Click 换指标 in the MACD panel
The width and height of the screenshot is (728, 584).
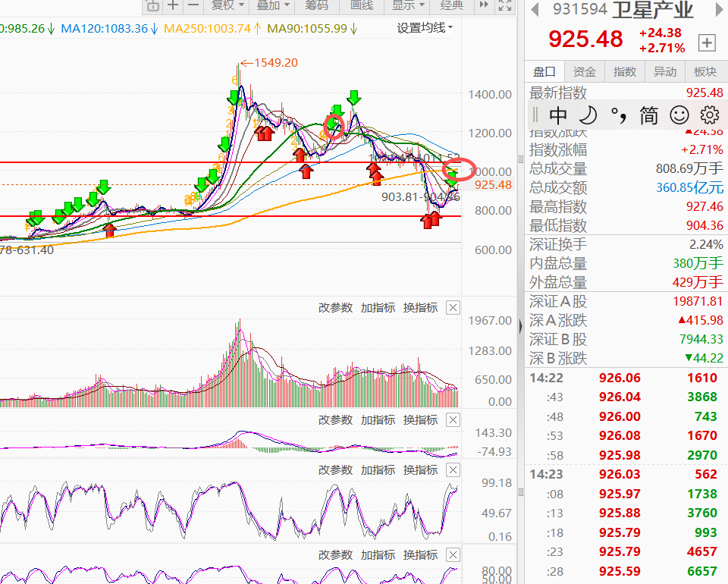click(x=421, y=419)
